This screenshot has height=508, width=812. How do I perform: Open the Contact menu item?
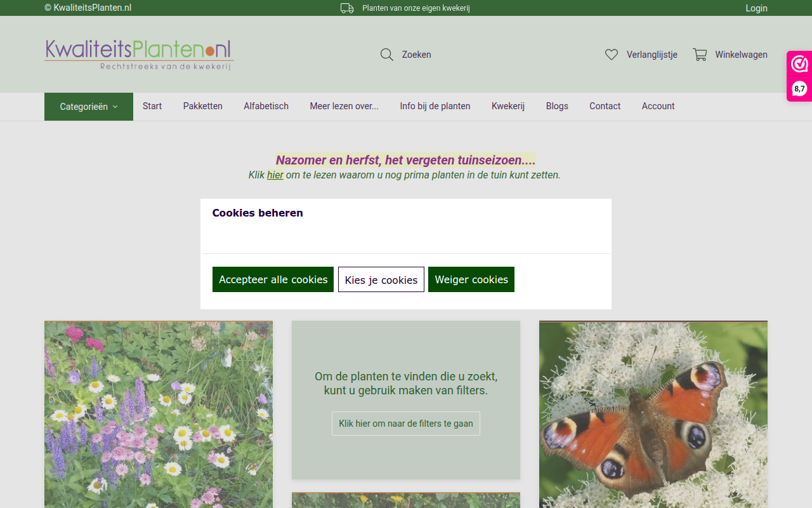[x=605, y=106]
